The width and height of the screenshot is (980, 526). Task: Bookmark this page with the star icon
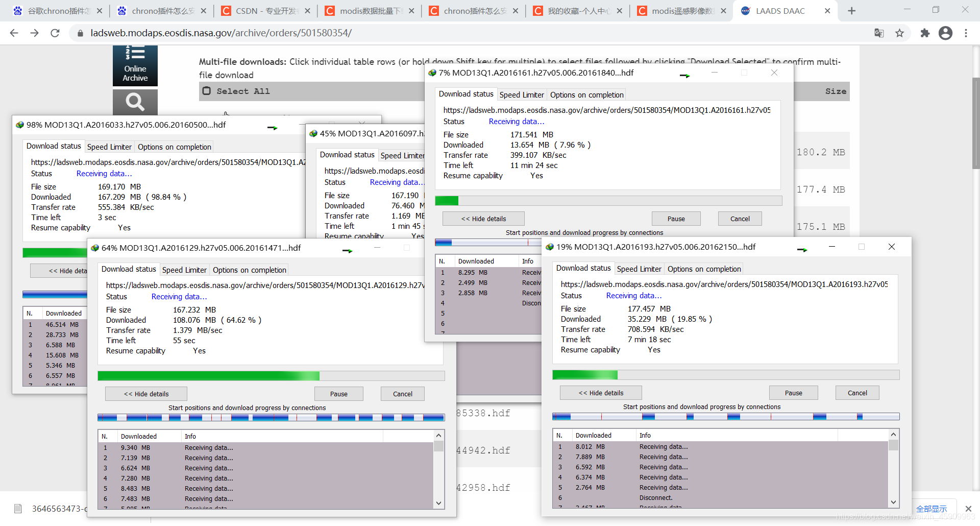pos(899,33)
